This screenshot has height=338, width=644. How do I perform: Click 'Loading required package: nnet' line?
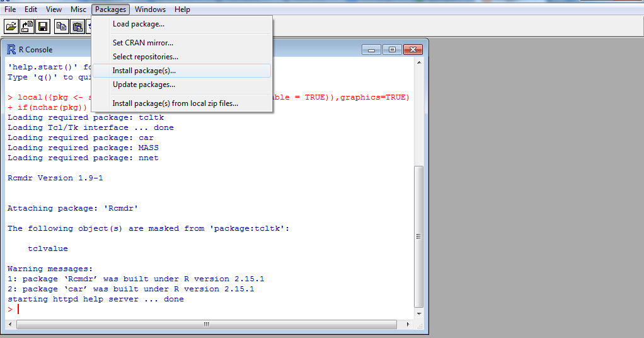[x=83, y=158]
